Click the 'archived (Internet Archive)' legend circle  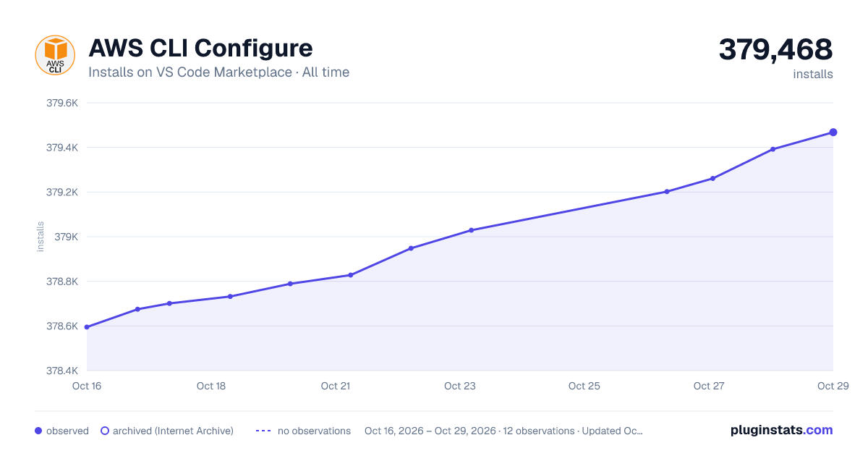click(x=104, y=431)
